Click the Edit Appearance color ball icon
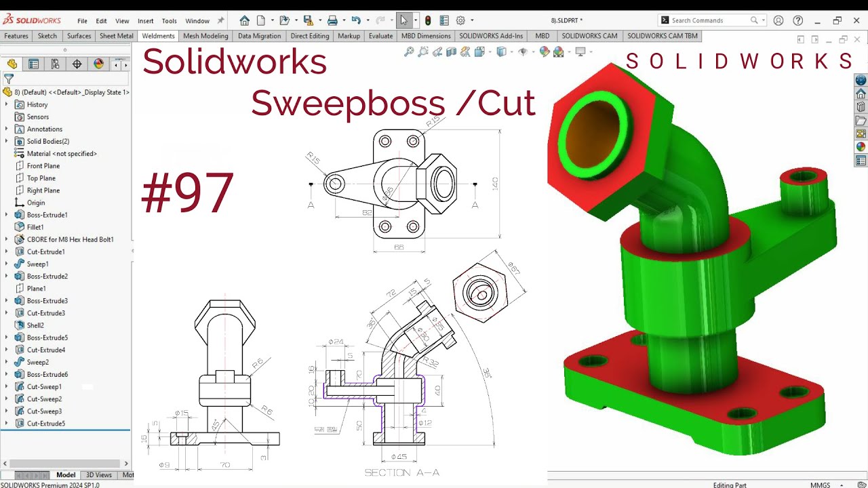 tap(544, 52)
